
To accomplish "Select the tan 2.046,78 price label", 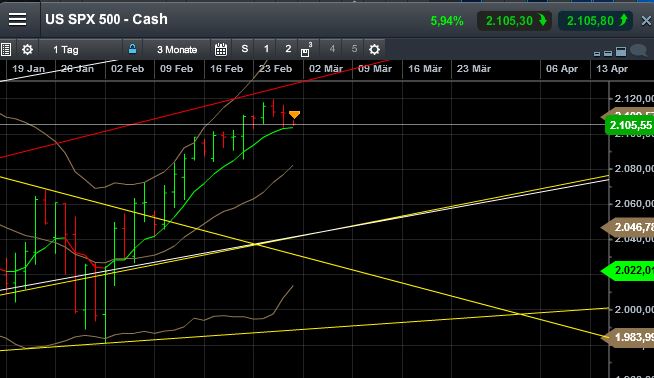I will 628,227.
